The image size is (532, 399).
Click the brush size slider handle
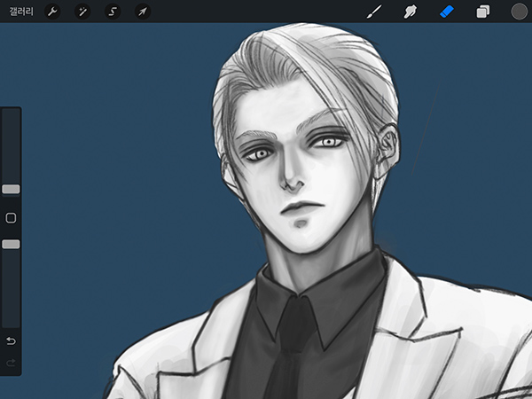(11, 190)
